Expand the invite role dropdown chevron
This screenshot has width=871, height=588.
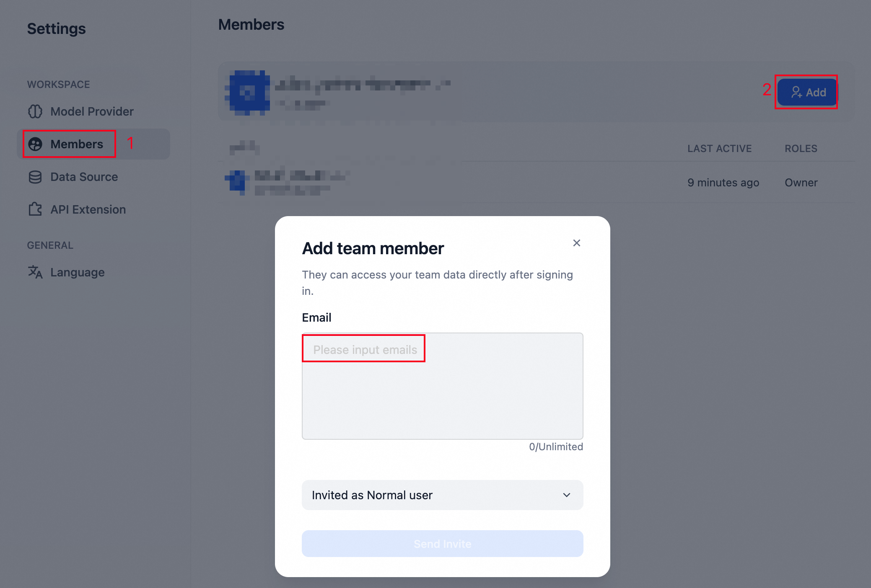click(x=566, y=495)
